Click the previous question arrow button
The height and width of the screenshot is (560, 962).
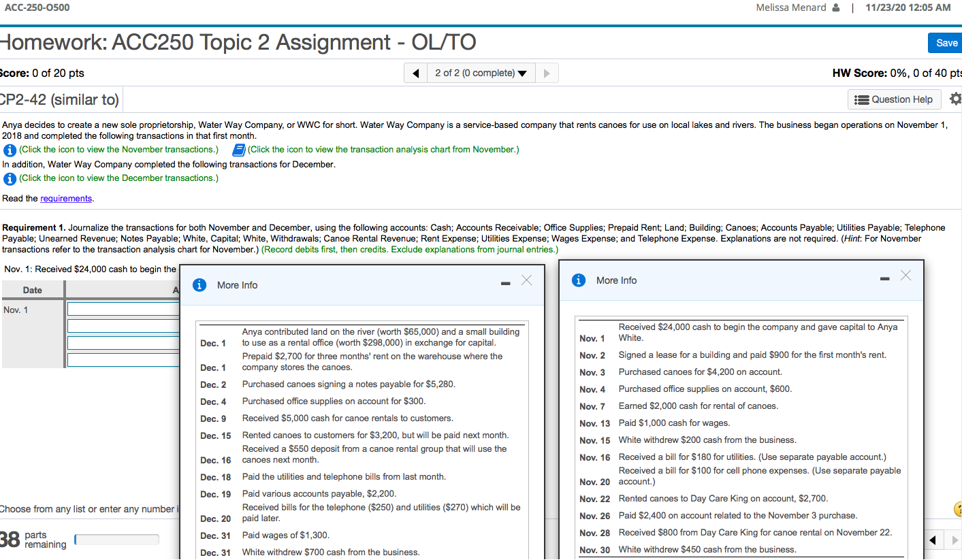[x=415, y=73]
